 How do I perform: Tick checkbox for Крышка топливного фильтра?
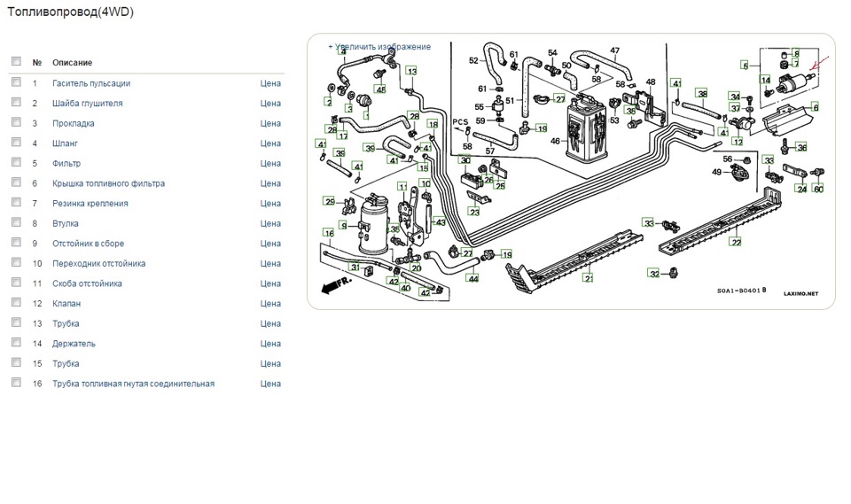[x=16, y=182]
